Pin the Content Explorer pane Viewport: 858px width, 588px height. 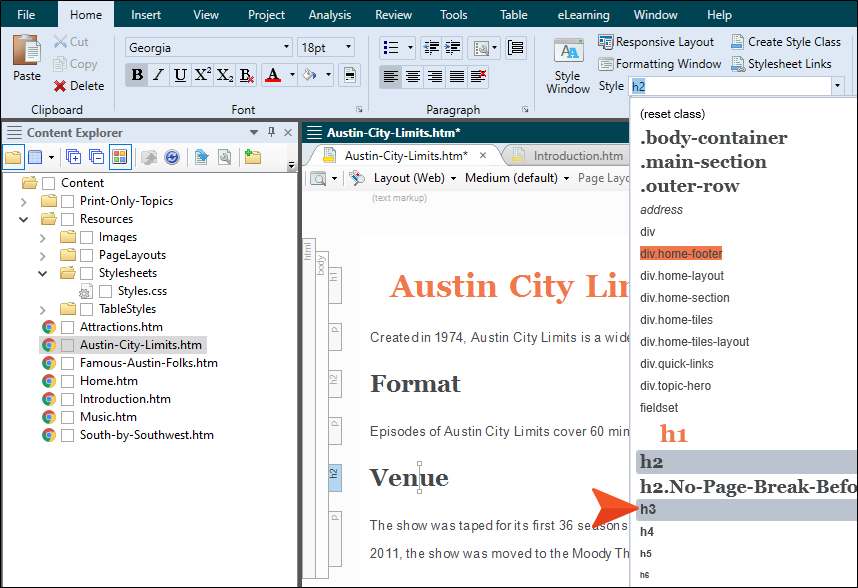click(271, 132)
